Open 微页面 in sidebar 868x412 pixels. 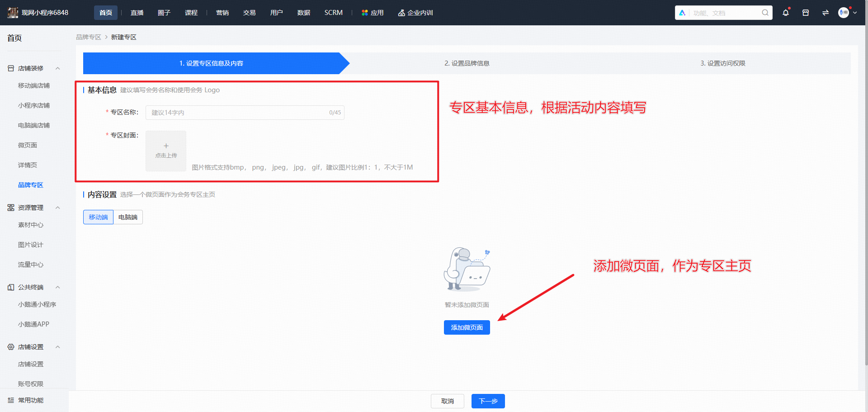pos(28,145)
